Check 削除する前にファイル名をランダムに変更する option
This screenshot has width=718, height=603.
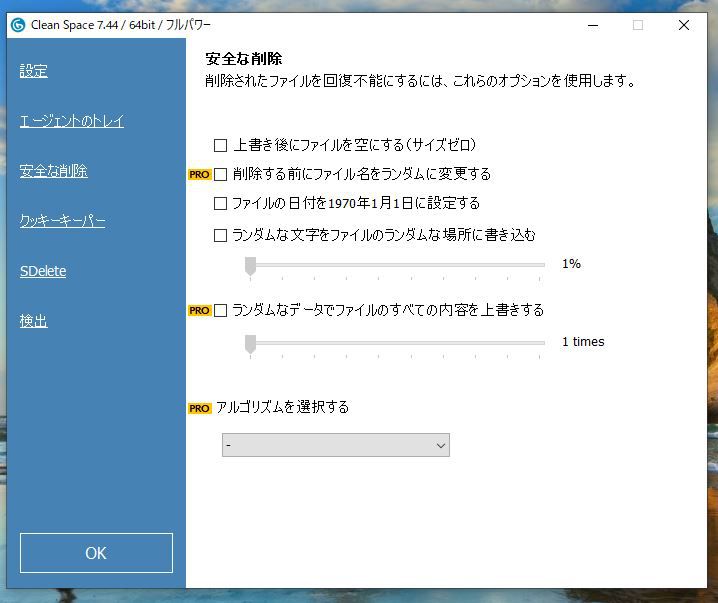[x=220, y=174]
